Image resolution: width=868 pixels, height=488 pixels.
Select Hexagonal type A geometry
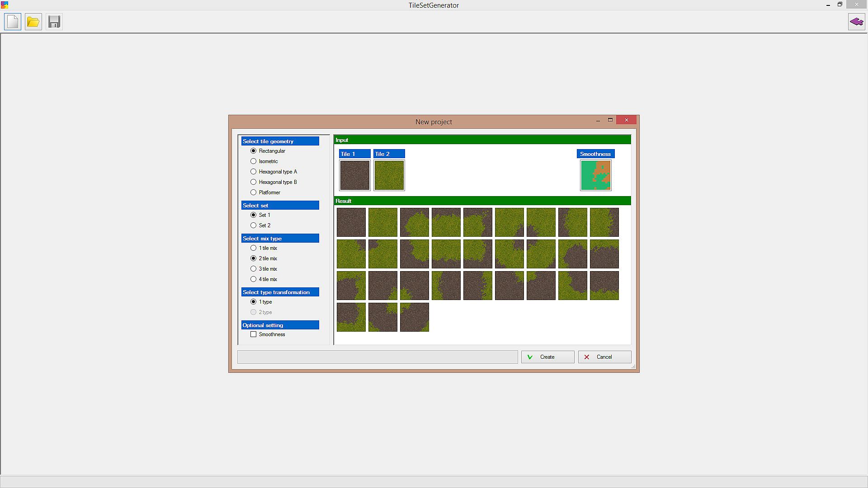254,172
